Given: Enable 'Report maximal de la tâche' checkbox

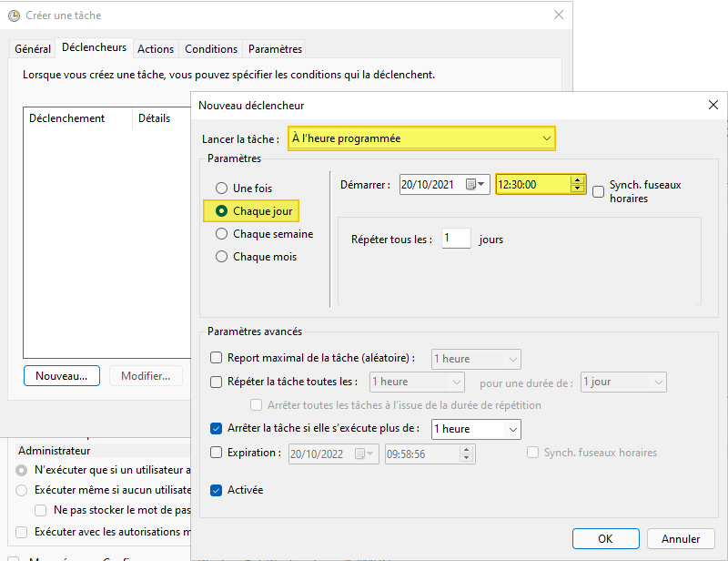Looking at the screenshot, I should pyautogui.click(x=217, y=358).
